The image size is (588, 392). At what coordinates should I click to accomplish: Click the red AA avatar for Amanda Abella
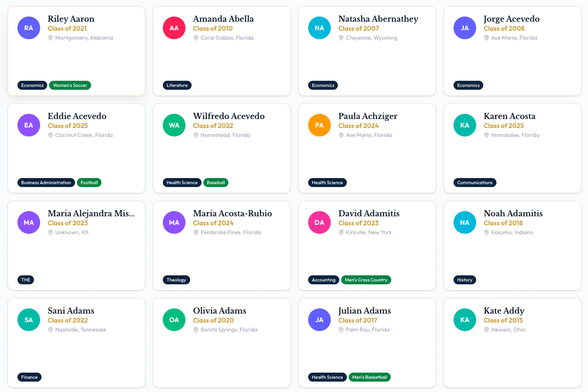(174, 28)
